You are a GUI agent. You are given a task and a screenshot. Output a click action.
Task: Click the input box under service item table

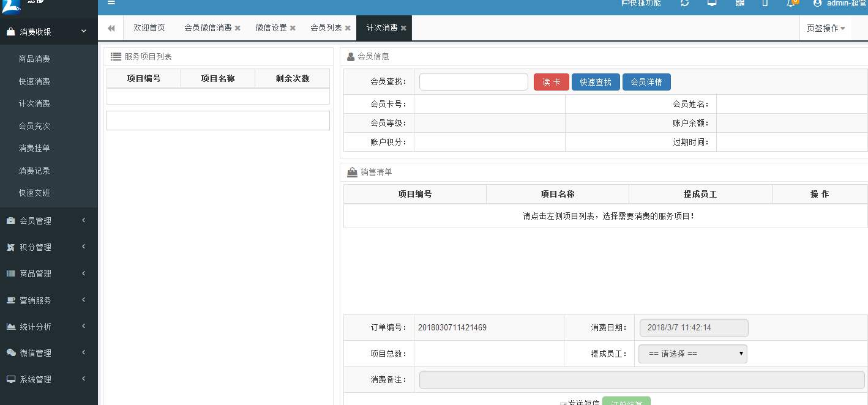tap(218, 121)
